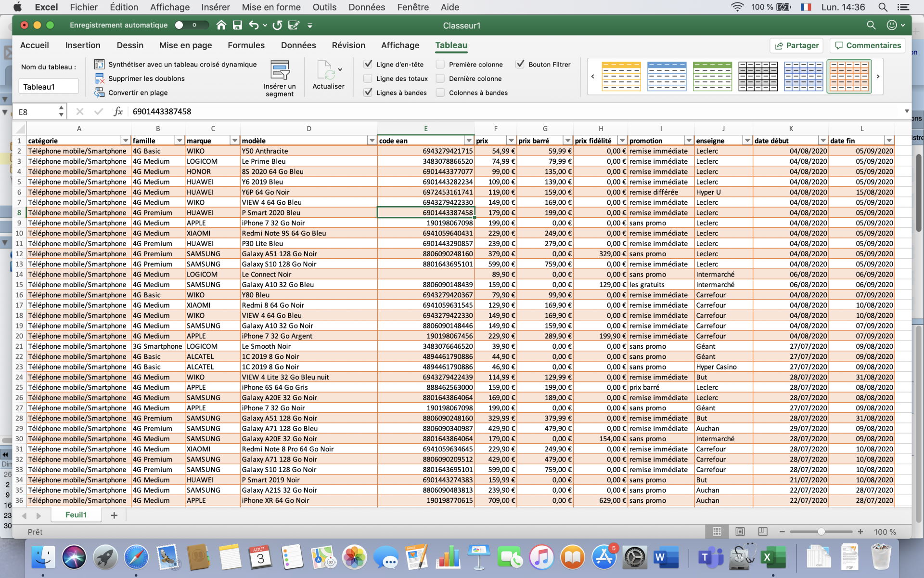The width and height of the screenshot is (924, 578).
Task: Enable the Ligne des totaux checkbox
Action: click(368, 79)
